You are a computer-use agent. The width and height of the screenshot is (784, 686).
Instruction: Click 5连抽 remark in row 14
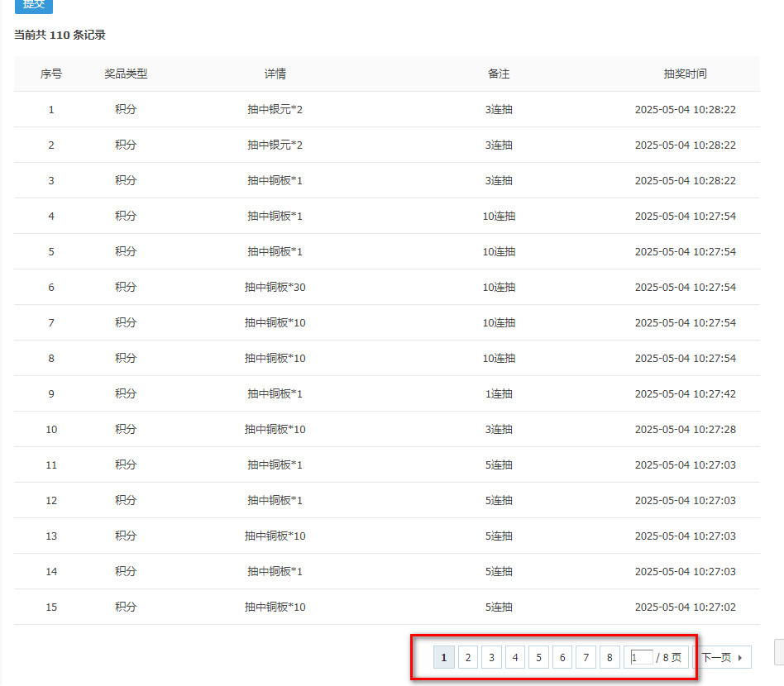[499, 572]
